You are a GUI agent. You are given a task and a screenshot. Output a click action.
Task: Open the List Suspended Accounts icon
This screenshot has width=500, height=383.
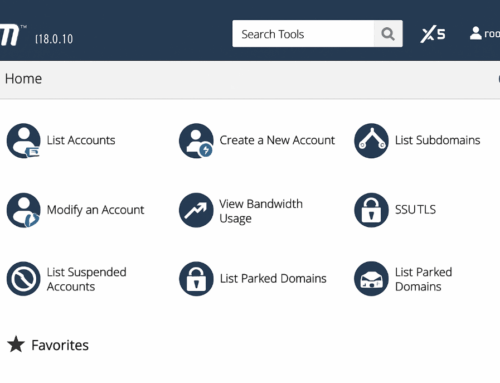(23, 279)
